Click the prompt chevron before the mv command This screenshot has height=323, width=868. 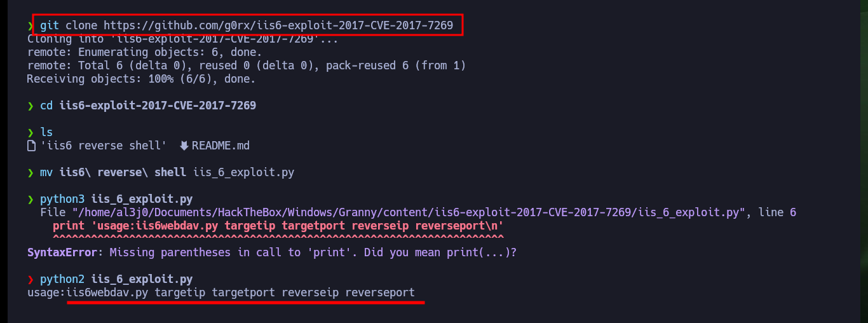point(31,172)
